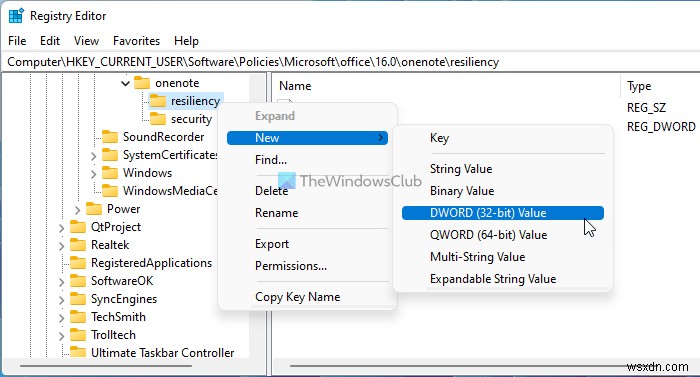The height and width of the screenshot is (377, 700).
Task: Expand the Trolltech key
Action: [x=61, y=335]
